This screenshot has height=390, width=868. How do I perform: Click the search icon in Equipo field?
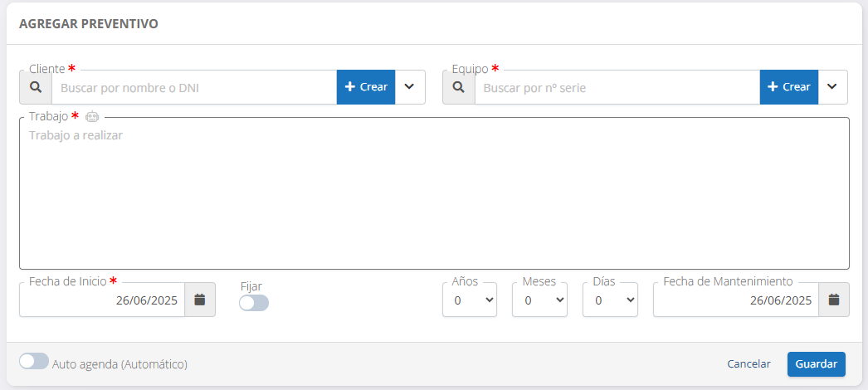[x=459, y=87]
